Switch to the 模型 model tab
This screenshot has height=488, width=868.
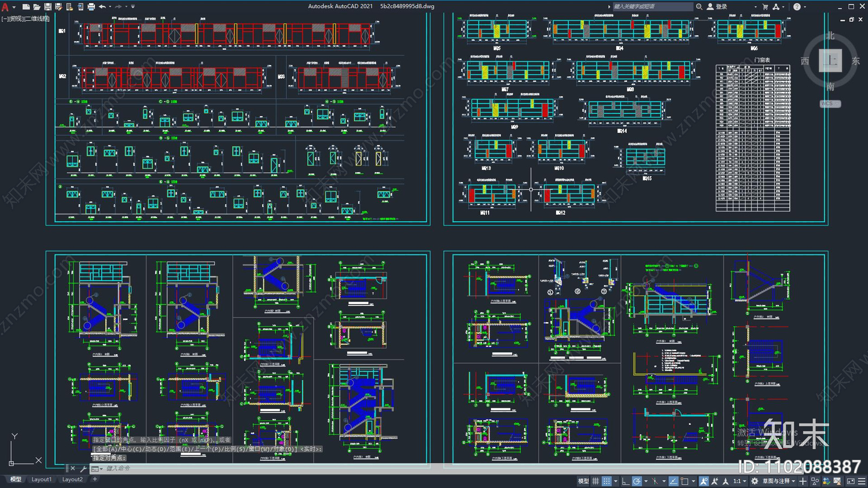15,479
